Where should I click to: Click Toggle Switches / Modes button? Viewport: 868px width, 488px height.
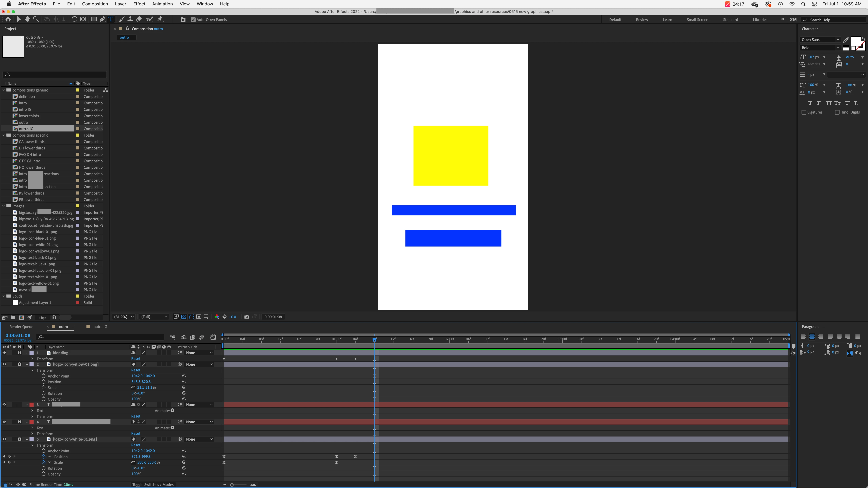(153, 485)
